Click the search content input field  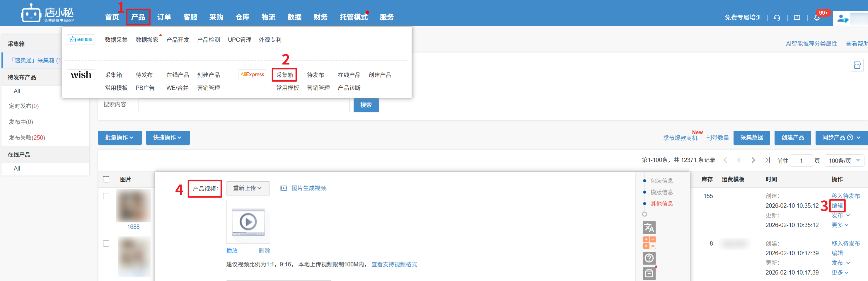pyautogui.click(x=244, y=105)
